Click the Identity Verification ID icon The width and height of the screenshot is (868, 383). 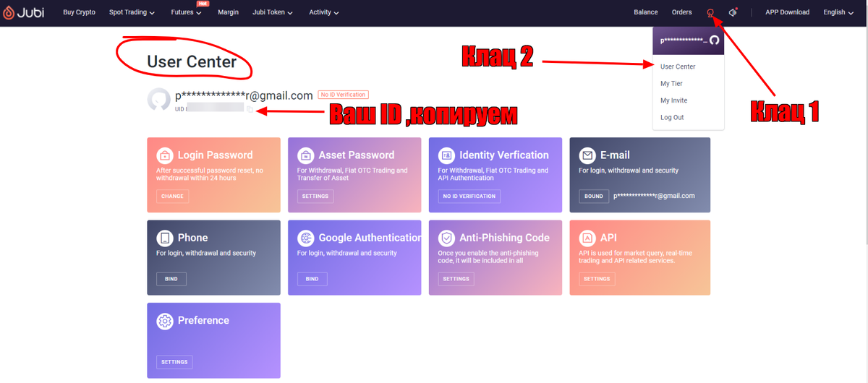tap(446, 155)
